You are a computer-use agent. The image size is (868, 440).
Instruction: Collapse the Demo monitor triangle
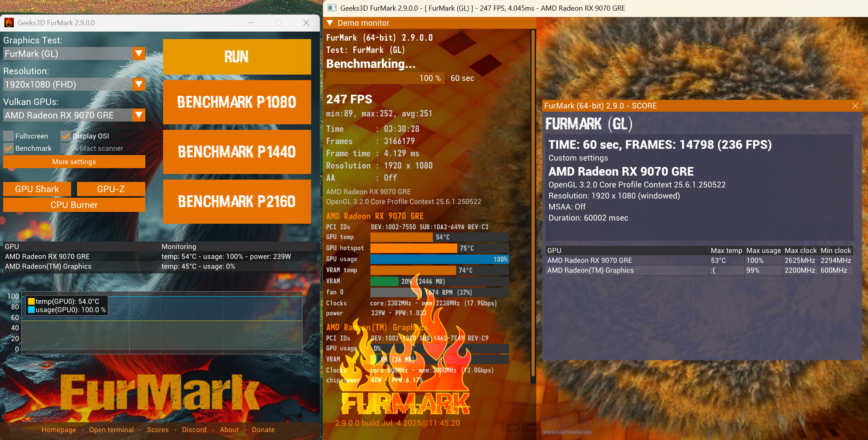click(x=330, y=23)
